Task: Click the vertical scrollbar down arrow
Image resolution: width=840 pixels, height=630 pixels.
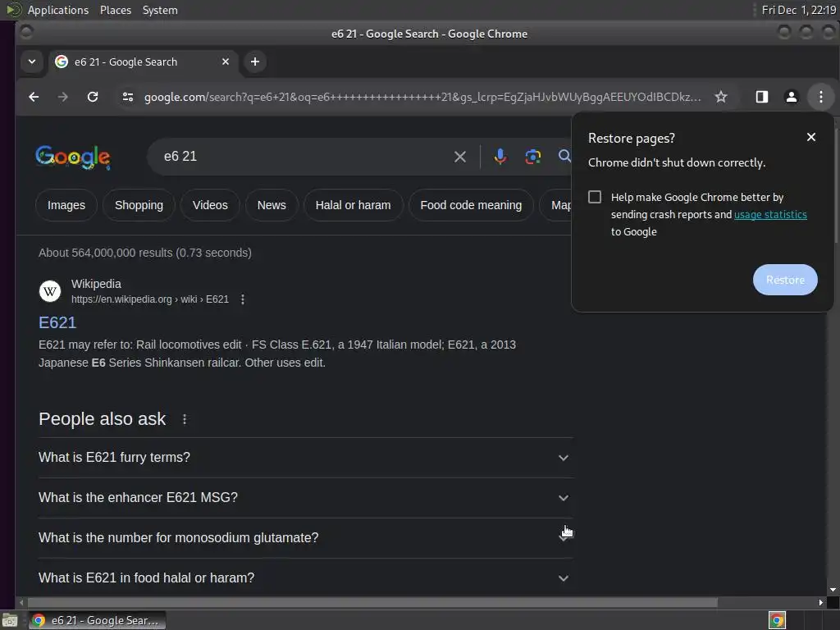Action: pyautogui.click(x=833, y=590)
